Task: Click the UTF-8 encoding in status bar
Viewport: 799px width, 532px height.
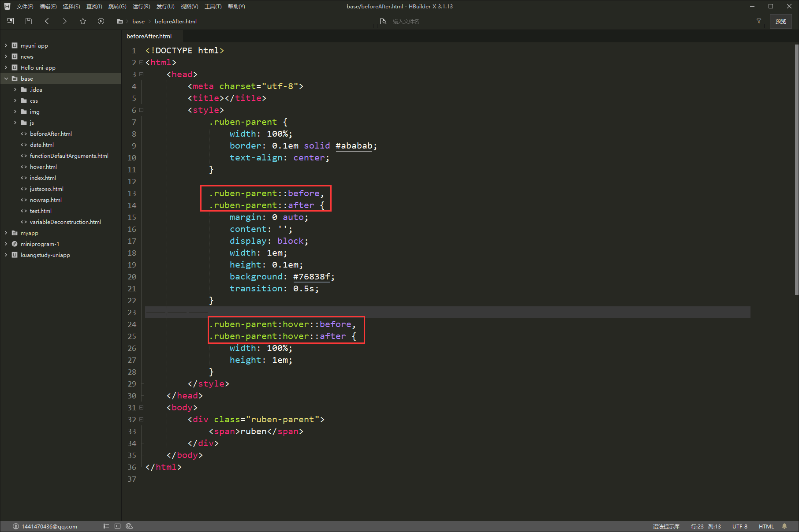Action: click(739, 526)
